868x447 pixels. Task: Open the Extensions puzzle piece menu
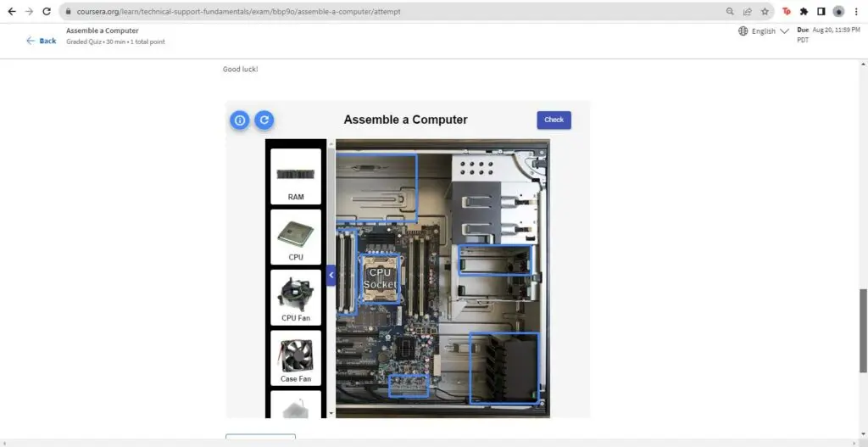[x=804, y=11]
